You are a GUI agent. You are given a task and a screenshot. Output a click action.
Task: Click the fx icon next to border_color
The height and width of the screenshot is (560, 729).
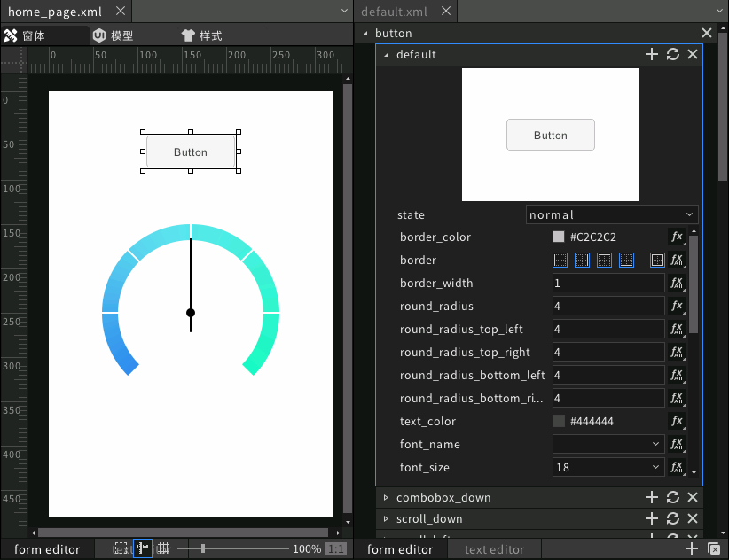pyautogui.click(x=675, y=237)
